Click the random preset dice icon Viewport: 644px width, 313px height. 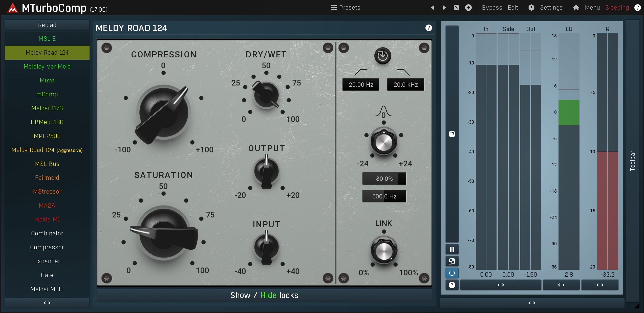click(456, 8)
